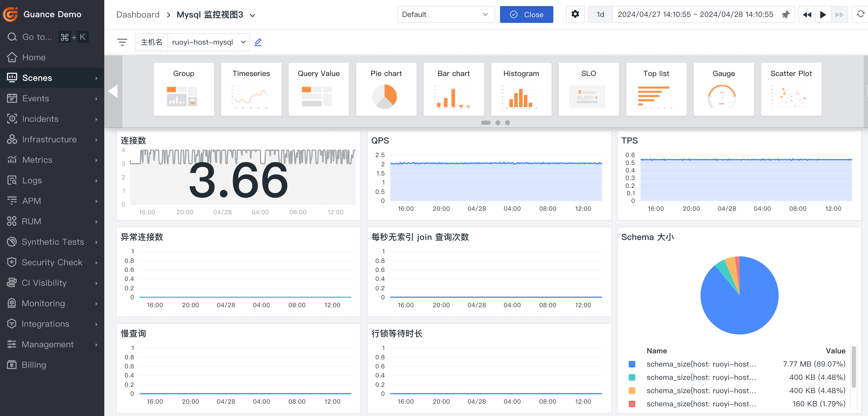Click the filter lines icon
Viewport: 868px width, 416px height.
coord(122,42)
